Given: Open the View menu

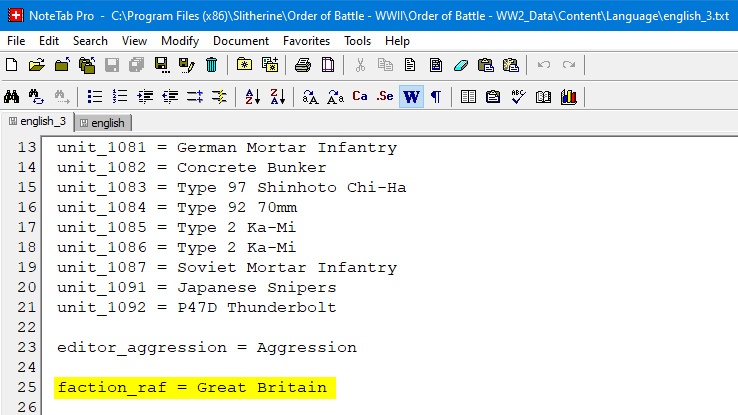Looking at the screenshot, I should pos(134,41).
